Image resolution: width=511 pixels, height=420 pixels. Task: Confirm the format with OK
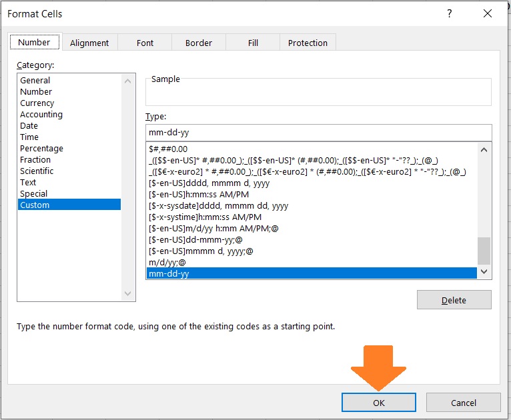point(378,403)
